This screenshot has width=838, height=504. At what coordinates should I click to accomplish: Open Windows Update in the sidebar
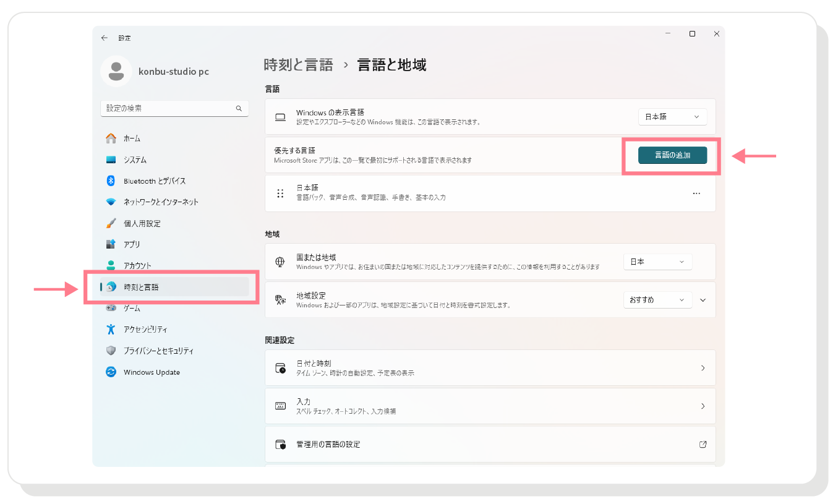pos(152,372)
